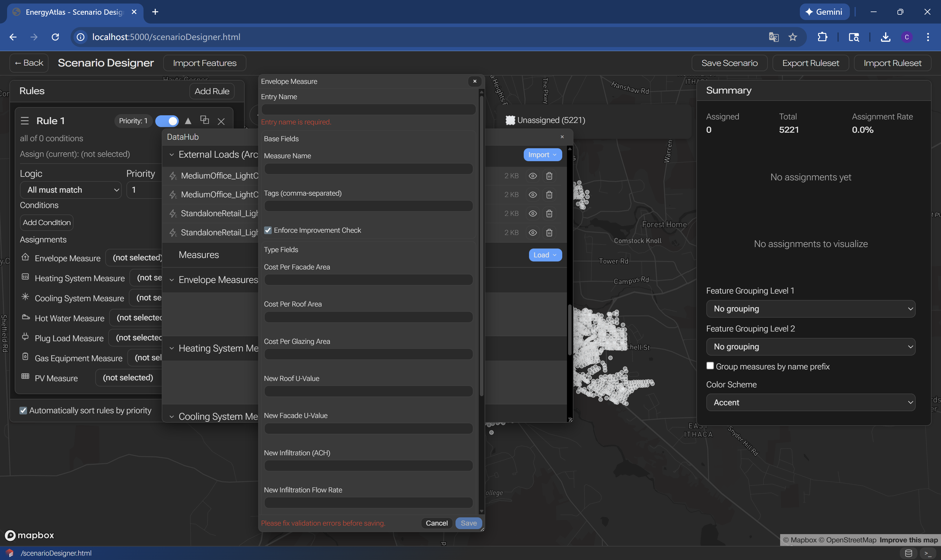Screen dimensions: 941x560
Task: Open the All must match logic dropdown
Action: 71,190
